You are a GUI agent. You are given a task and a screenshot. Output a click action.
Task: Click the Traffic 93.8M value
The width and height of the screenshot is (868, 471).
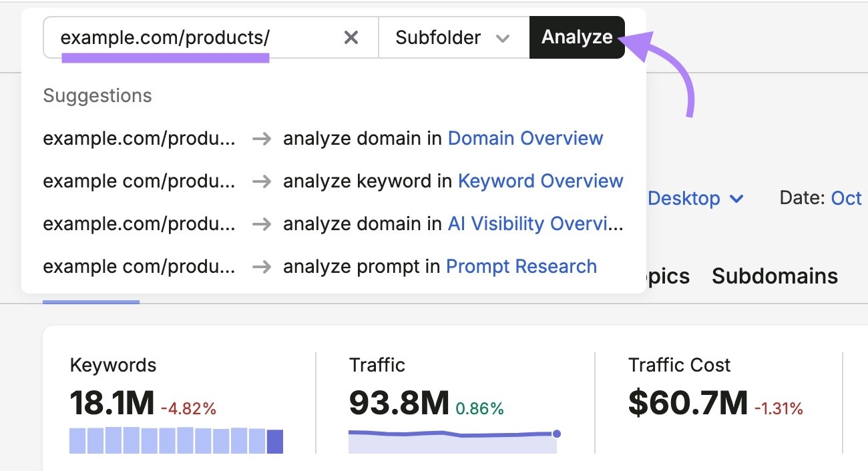[x=399, y=402]
